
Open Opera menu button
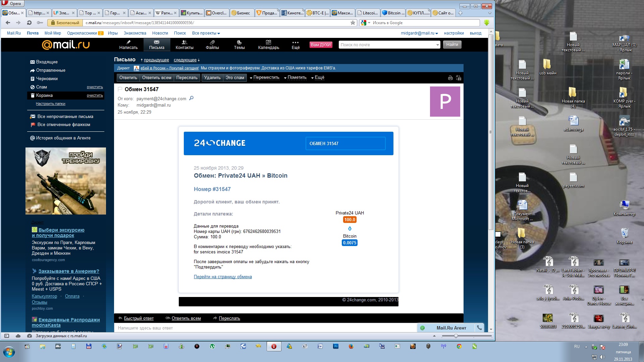pos(12,3)
